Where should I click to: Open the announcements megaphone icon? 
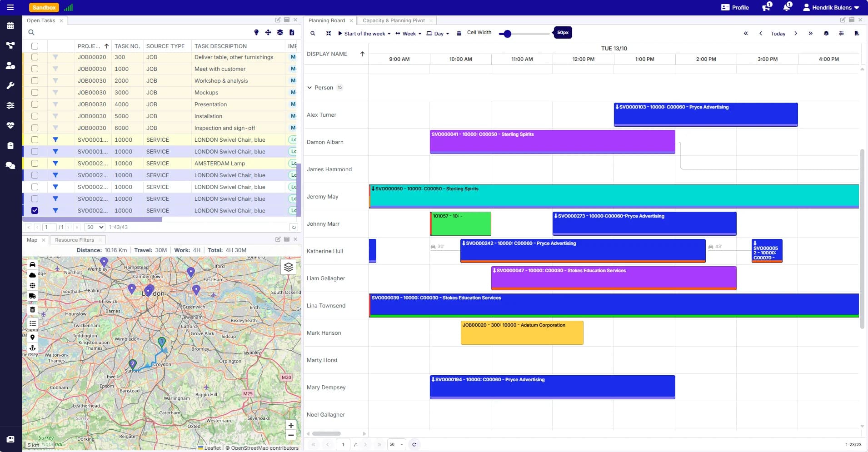pos(767,7)
